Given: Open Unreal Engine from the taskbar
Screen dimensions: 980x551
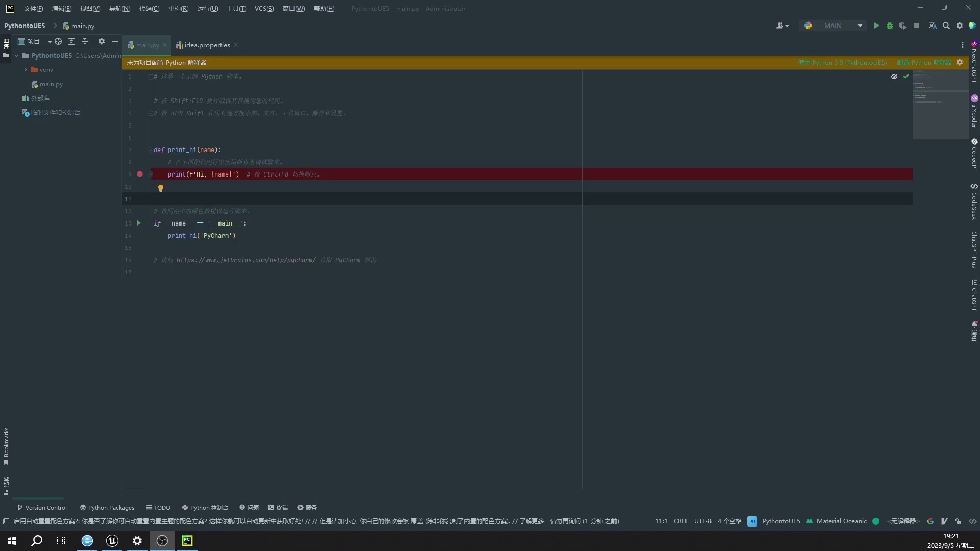Looking at the screenshot, I should click(112, 541).
